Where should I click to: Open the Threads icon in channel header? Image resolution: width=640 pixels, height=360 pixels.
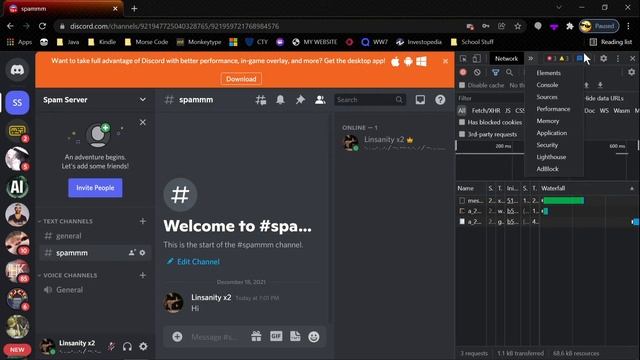(261, 100)
